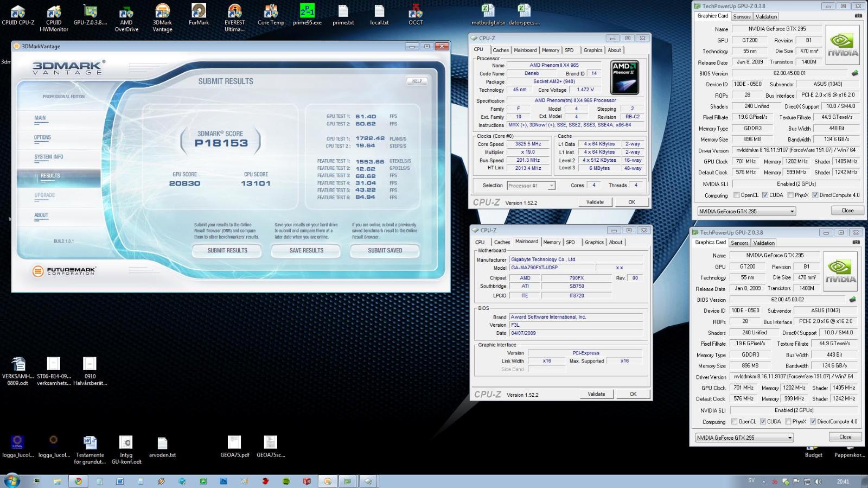
Task: Launch AMD OverDrive from the desktop
Action: point(126,17)
